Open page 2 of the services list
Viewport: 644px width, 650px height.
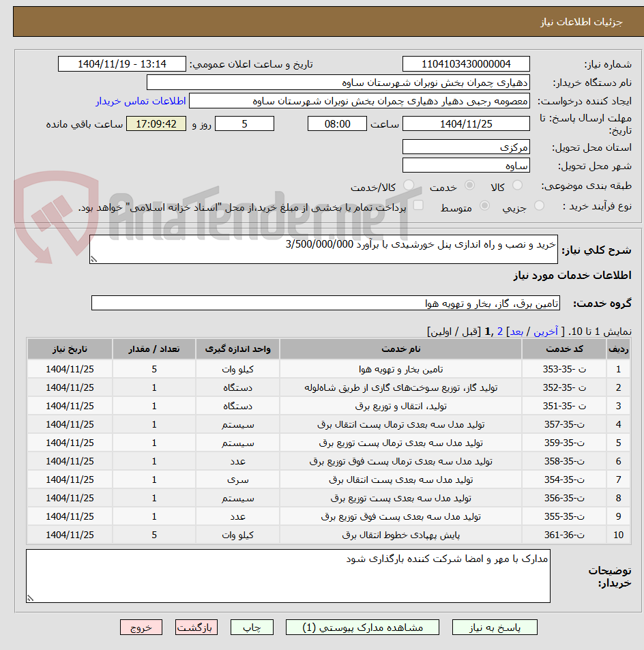[x=499, y=331]
